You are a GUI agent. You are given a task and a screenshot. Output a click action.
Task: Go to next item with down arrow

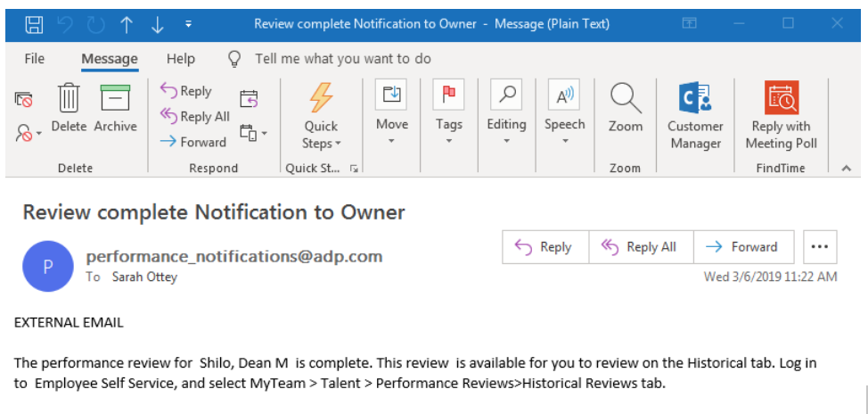pyautogui.click(x=157, y=24)
